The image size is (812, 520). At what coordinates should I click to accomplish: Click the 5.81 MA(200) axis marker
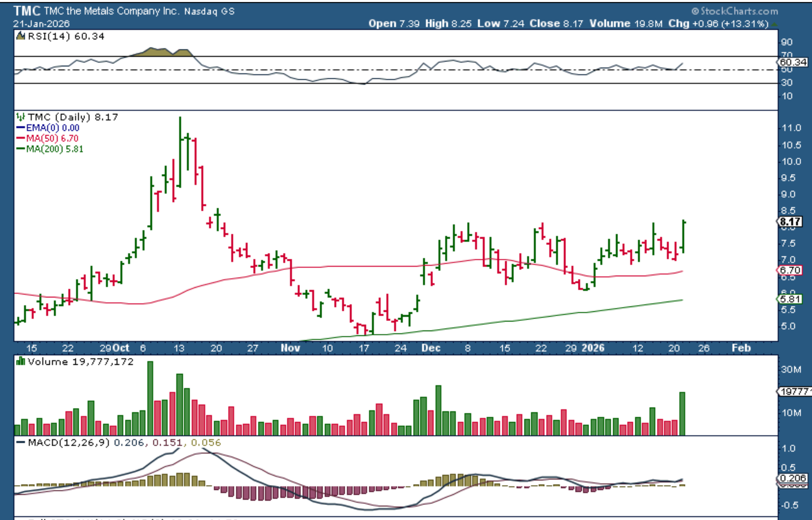pos(790,299)
